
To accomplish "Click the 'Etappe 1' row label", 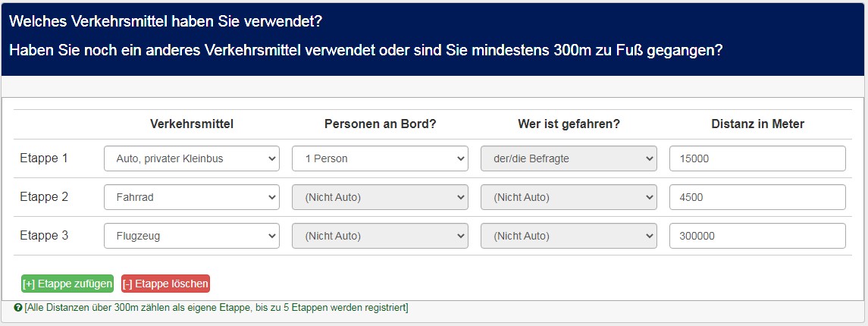I will tap(44, 158).
